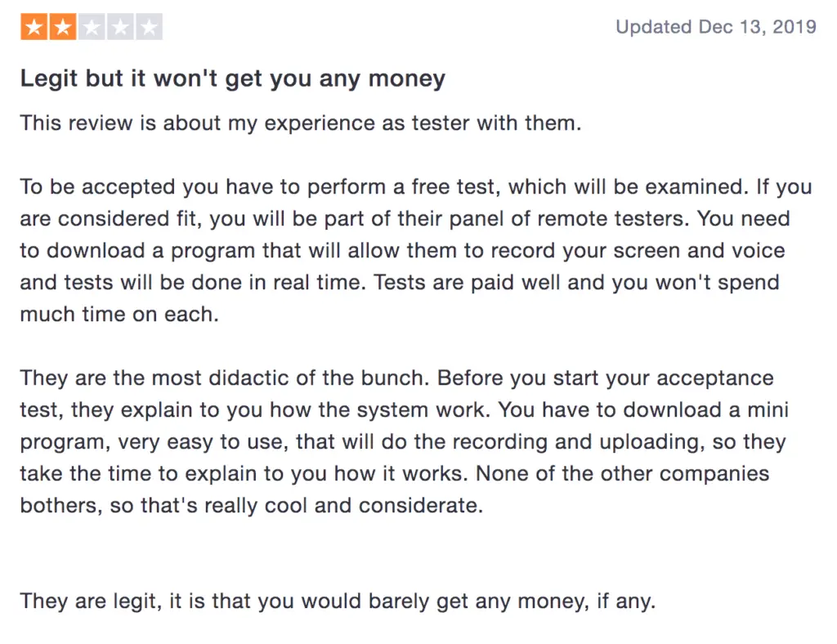Viewport: 837px width, 644px height.
Task: Click the fifth gray rating star
Action: tap(149, 27)
